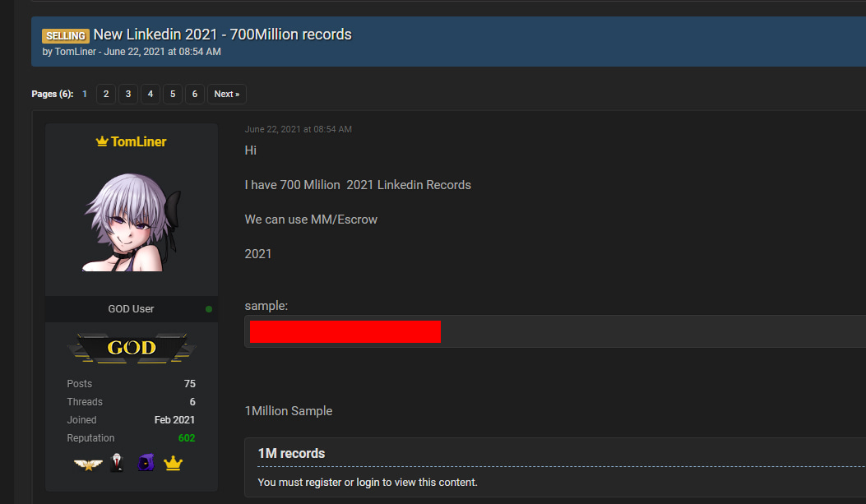Open TomLiner profile from username heading
The width and height of the screenshot is (866, 504).
138,142
